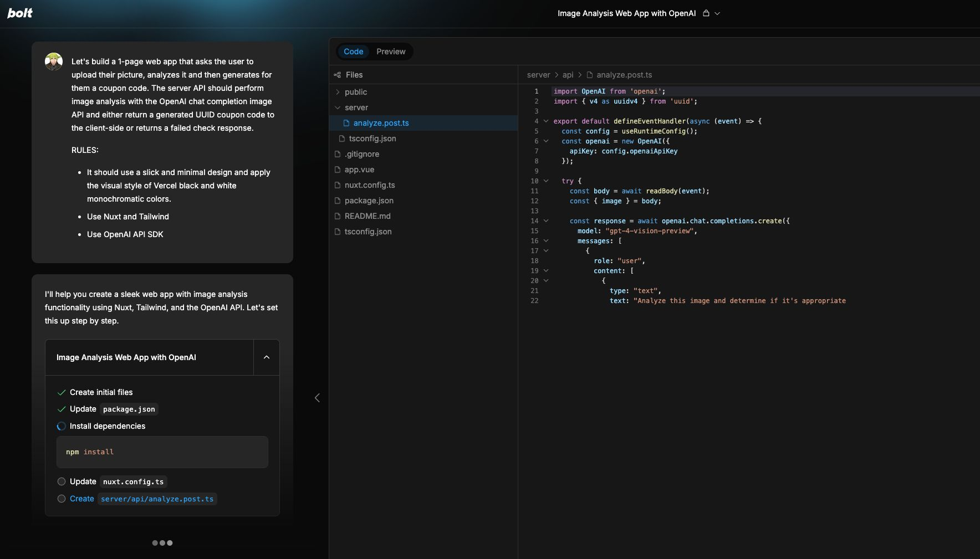The height and width of the screenshot is (559, 980).
Task: Click the pending circle beside Create analyze.post.ts
Action: (x=62, y=499)
